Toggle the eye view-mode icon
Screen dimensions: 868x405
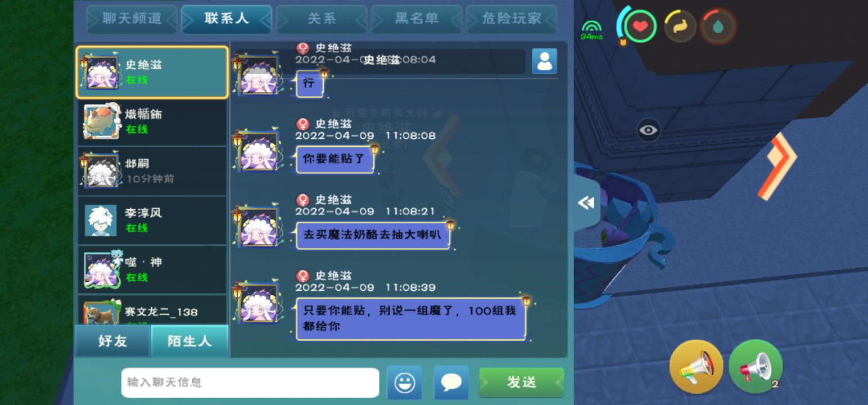click(648, 130)
